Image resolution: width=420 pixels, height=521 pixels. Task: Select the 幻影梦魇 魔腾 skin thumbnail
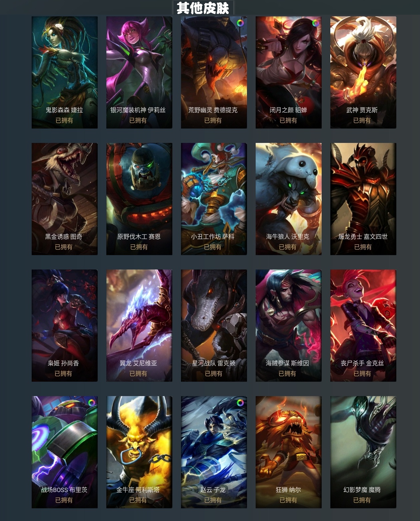[x=363, y=452]
